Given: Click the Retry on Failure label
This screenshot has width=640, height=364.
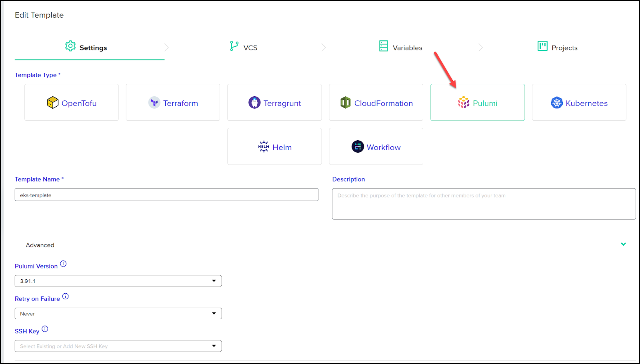Looking at the screenshot, I should [37, 298].
